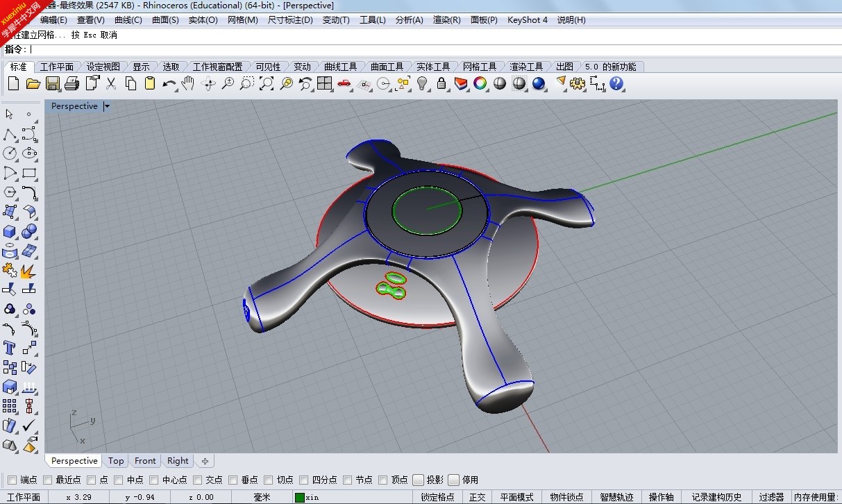Click the checkmark icon in sidebar
Image resolution: width=842 pixels, height=504 pixels.
click(x=29, y=425)
